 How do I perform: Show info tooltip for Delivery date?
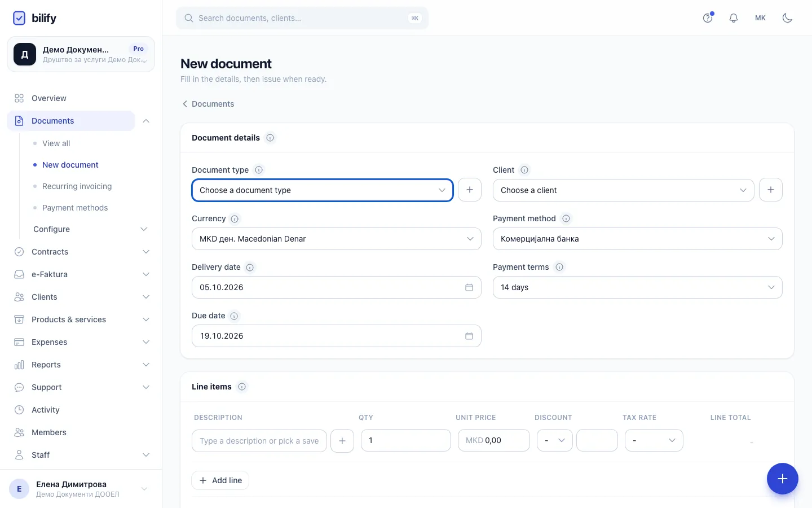(250, 267)
